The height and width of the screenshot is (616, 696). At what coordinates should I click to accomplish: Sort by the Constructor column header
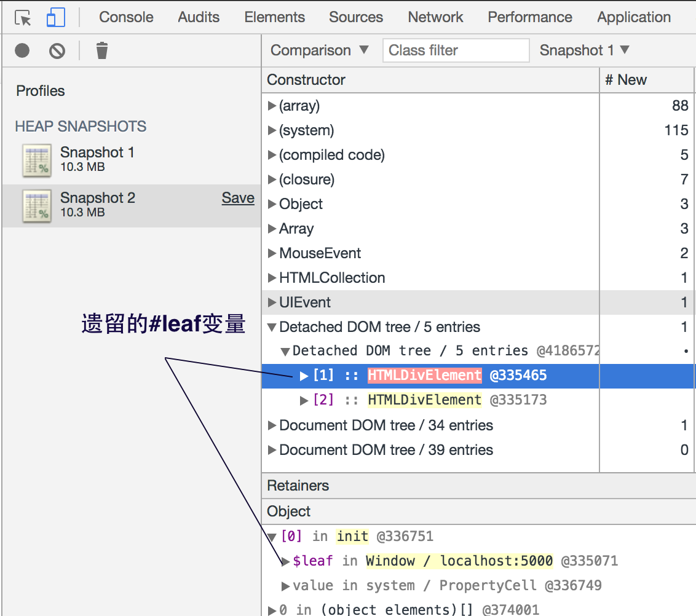point(430,80)
